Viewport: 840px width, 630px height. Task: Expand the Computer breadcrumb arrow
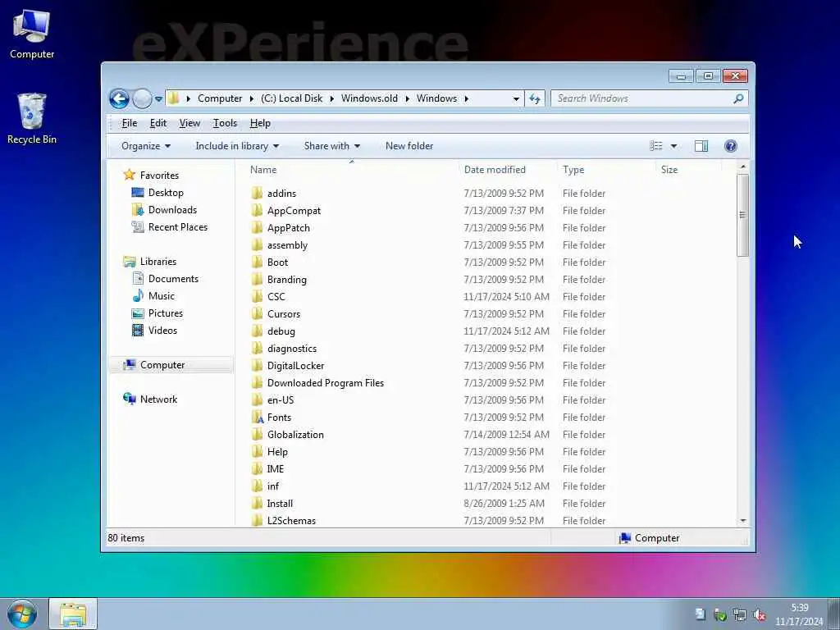252,98
